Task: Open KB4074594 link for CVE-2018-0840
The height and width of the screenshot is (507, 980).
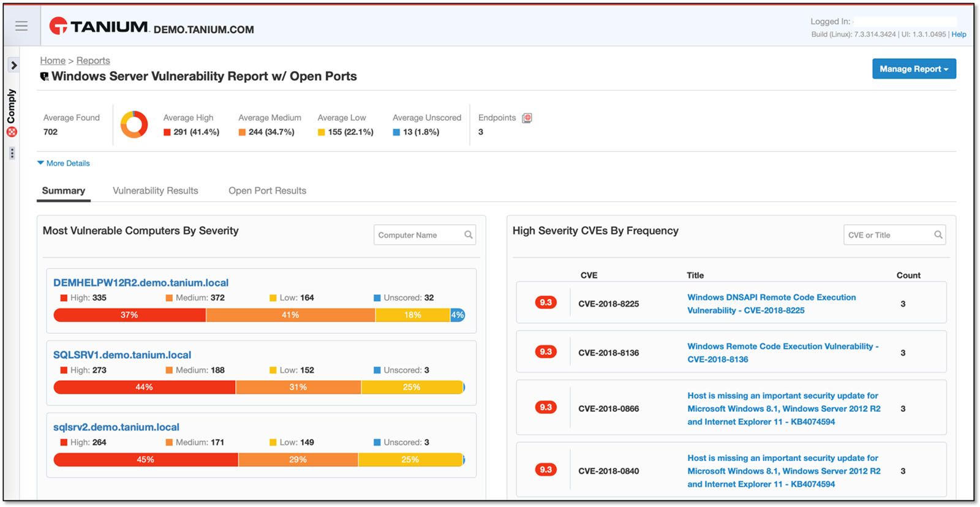Action: pyautogui.click(x=784, y=471)
